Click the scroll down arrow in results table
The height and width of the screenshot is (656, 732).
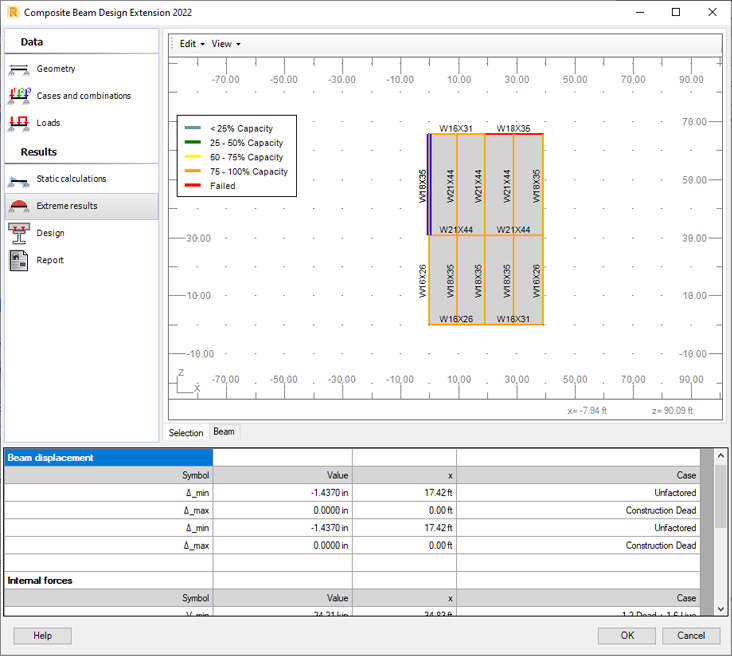point(721,609)
